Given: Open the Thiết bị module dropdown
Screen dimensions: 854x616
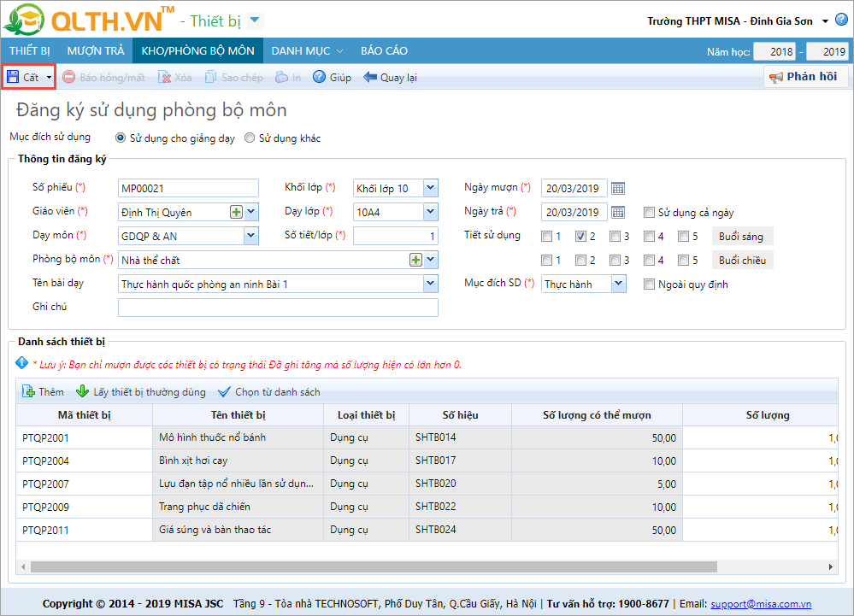Looking at the screenshot, I should point(255,21).
